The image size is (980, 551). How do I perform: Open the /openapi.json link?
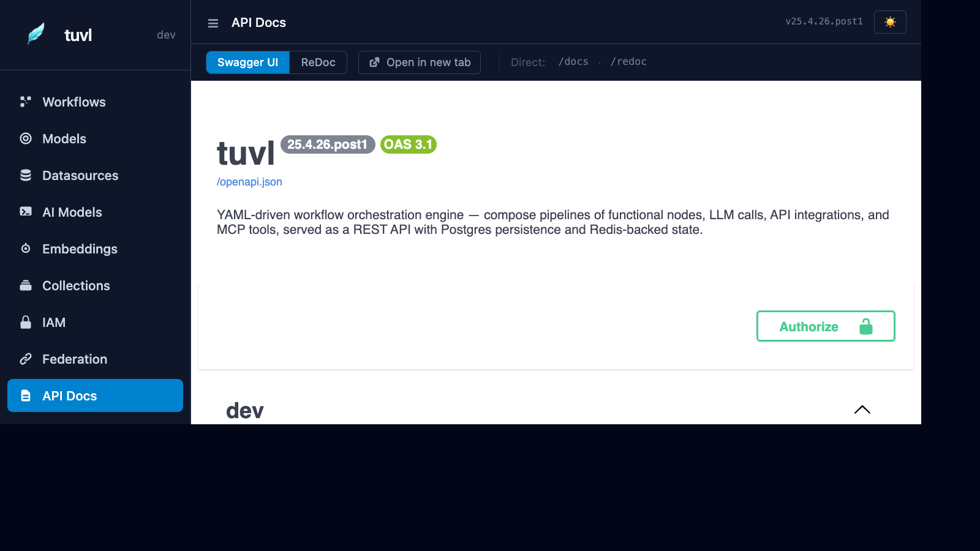249,182
